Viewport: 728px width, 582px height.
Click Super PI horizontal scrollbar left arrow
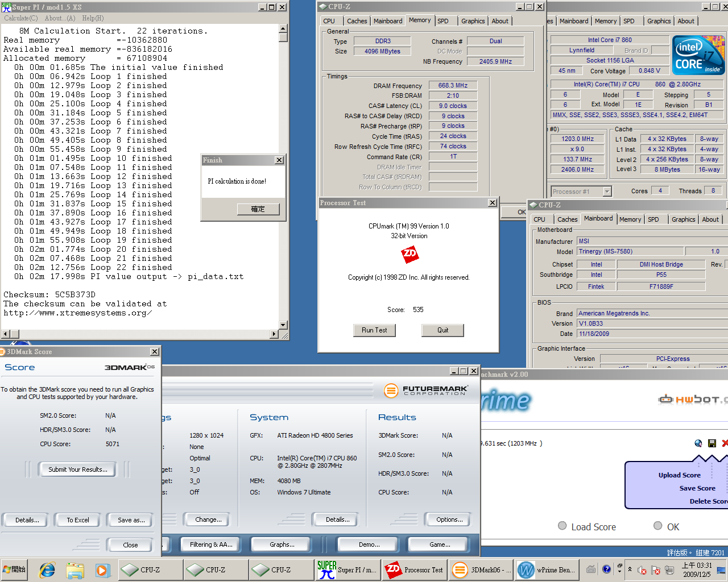click(x=6, y=334)
